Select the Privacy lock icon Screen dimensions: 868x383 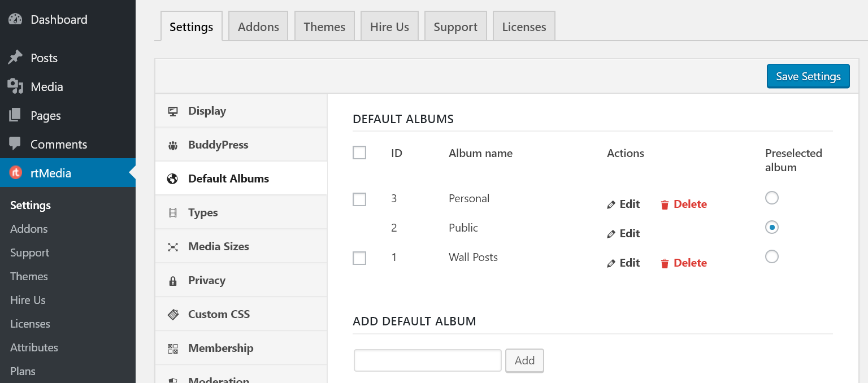pos(173,280)
